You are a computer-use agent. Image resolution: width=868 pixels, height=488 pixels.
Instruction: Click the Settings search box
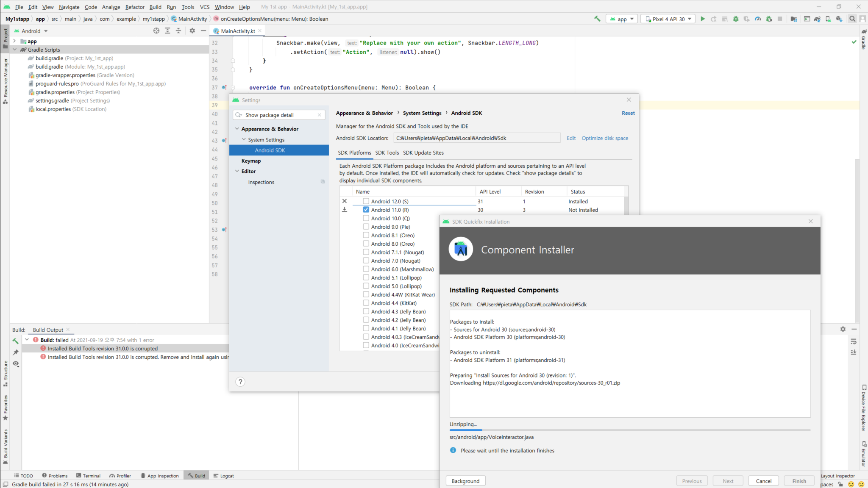tap(279, 115)
